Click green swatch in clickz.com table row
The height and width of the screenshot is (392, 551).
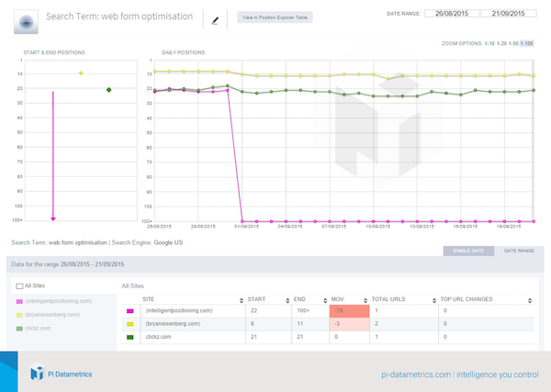(130, 337)
